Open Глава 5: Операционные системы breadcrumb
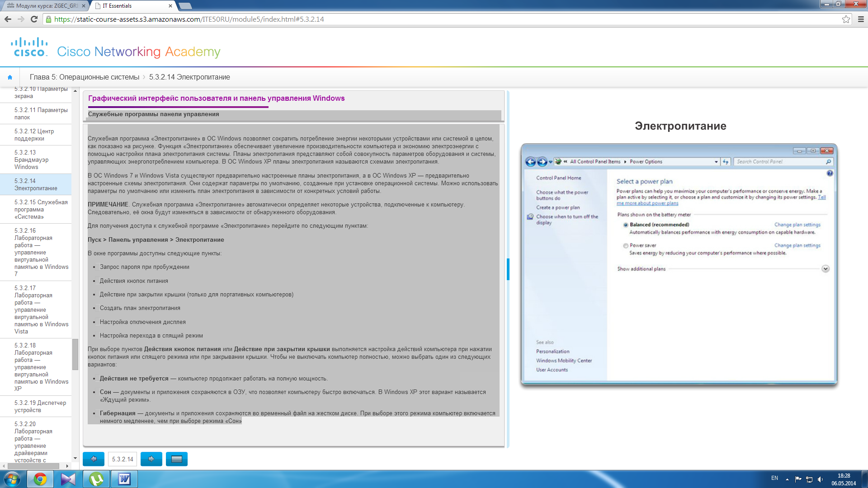Viewport: 868px width, 488px height. (85, 77)
